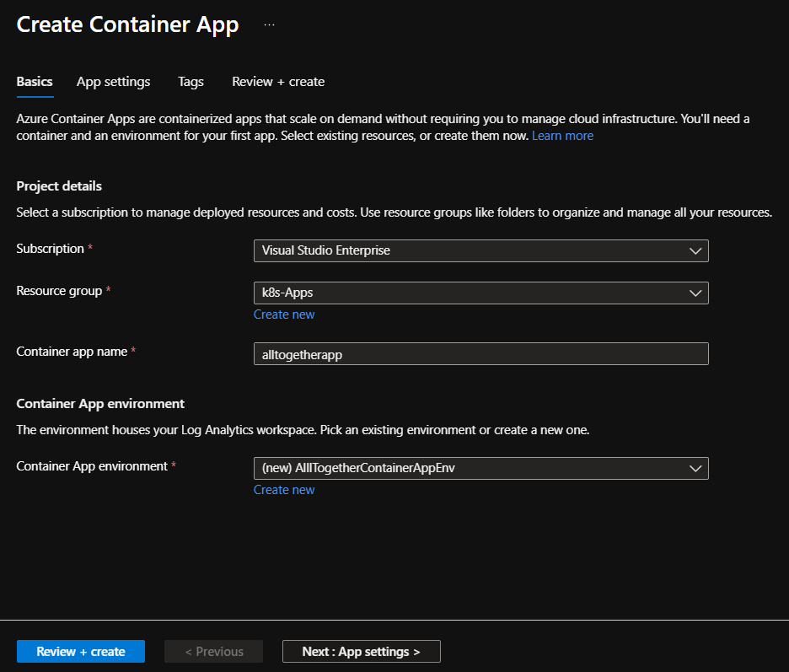Follow the Learn more link
This screenshot has width=789, height=672.
[562, 136]
